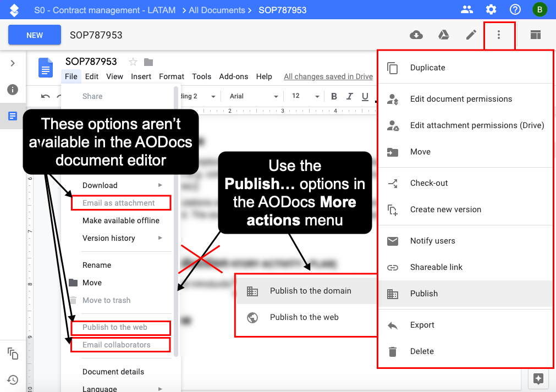This screenshot has width=556, height=392.
Task: Select Make available offline in File menu
Action: pos(121,220)
